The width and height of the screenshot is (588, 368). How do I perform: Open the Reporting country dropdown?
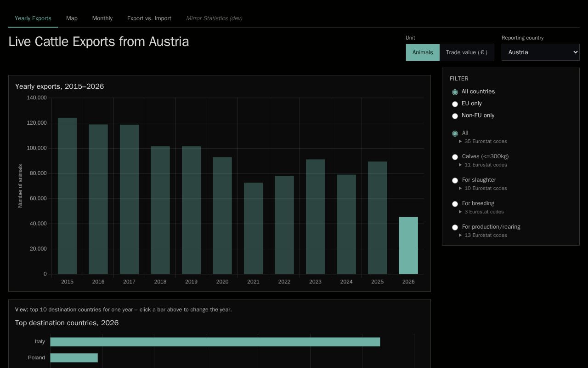(541, 52)
